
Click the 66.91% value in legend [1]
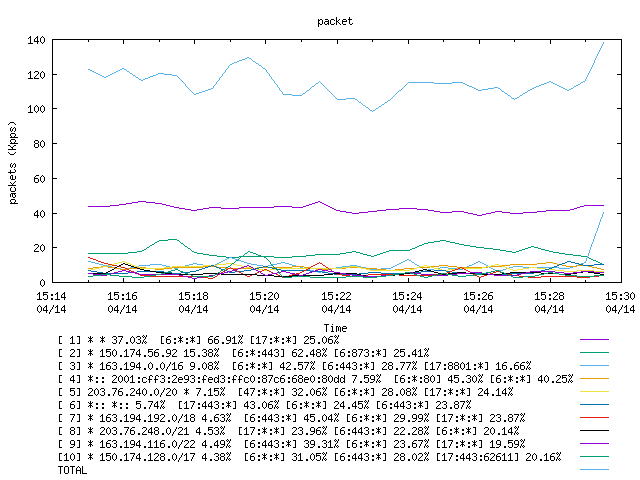point(225,340)
